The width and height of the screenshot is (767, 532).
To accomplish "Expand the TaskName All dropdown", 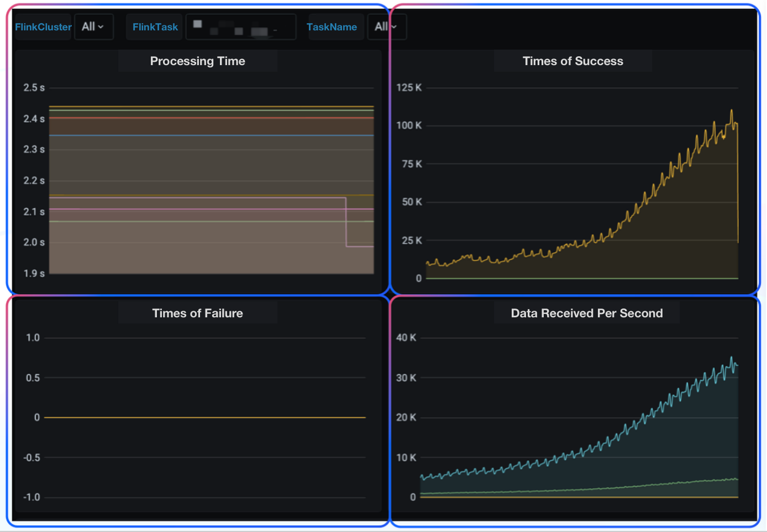I will click(387, 26).
